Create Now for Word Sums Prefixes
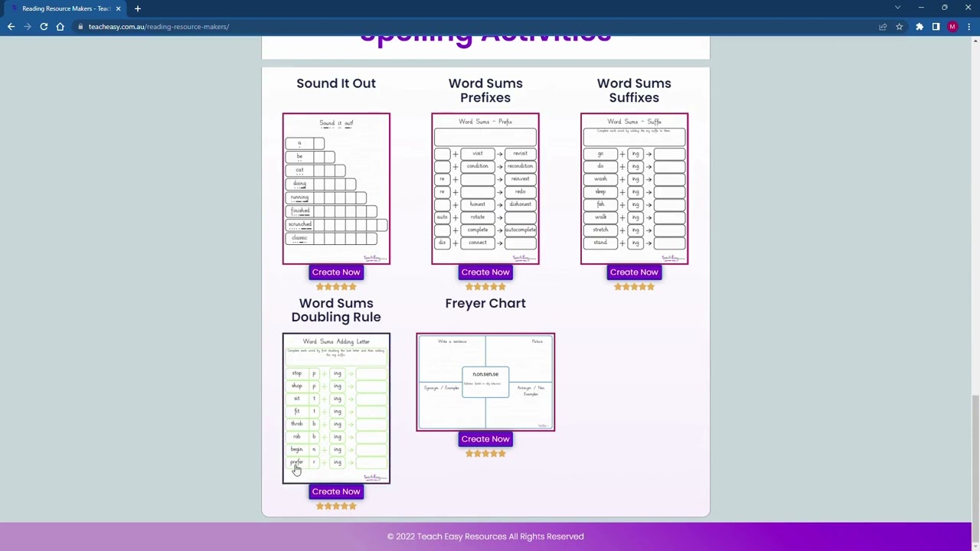The image size is (980, 551). point(485,272)
